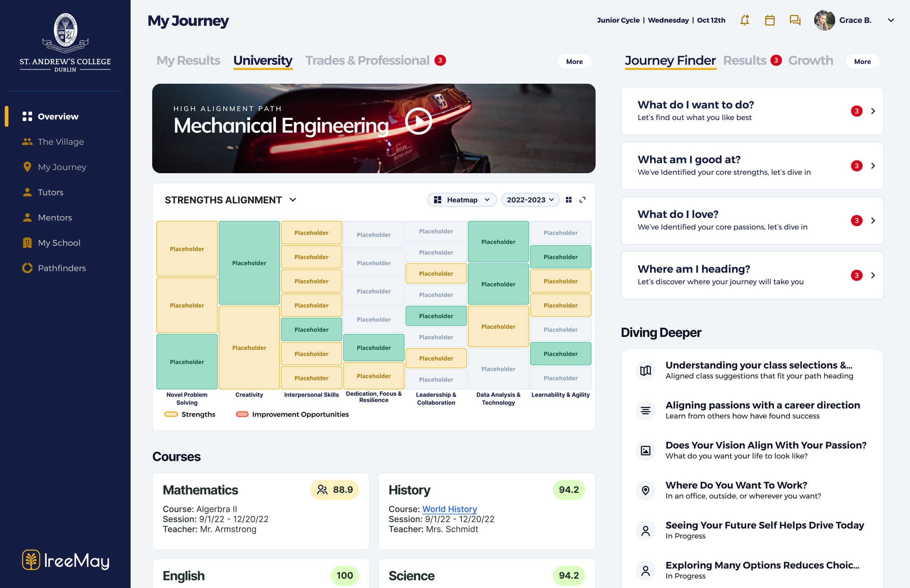Open the chat messages icon
This screenshot has height=588, width=910.
click(x=795, y=20)
